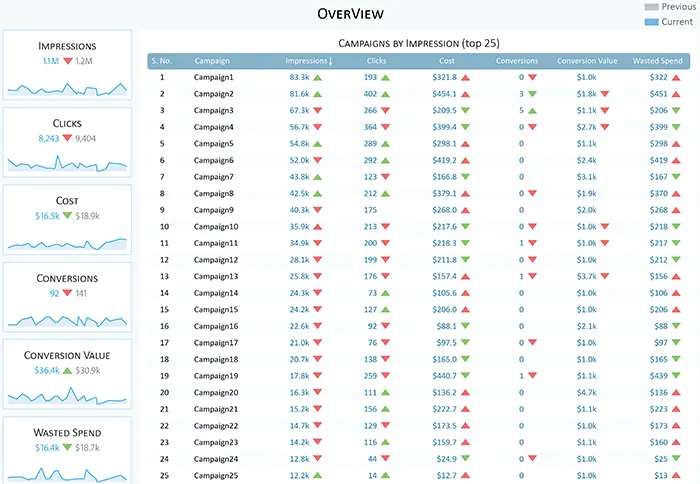Click the S. No. column header
The width and height of the screenshot is (700, 484).
tap(162, 61)
